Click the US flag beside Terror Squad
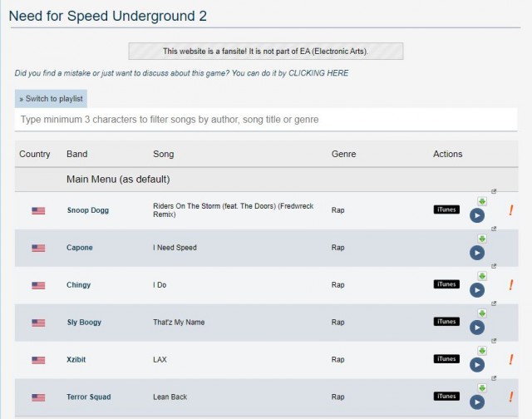The width and height of the screenshot is (532, 419). [38, 397]
